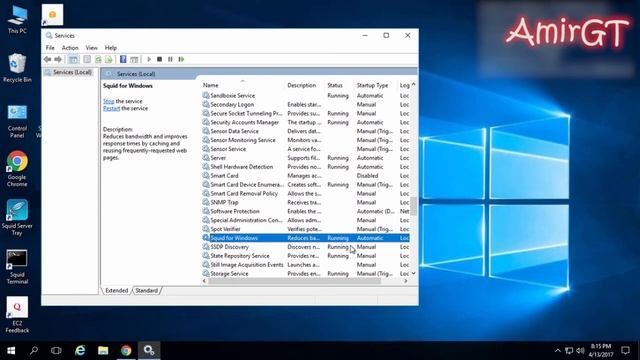Click the vertical scrollbar thumb
640x360 pixels.
[x=413, y=206]
